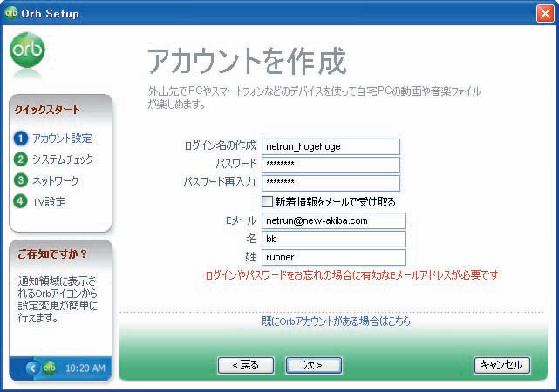Click the ご存知ですか？ panel heading
This screenshot has width=559, height=392.
click(x=52, y=253)
